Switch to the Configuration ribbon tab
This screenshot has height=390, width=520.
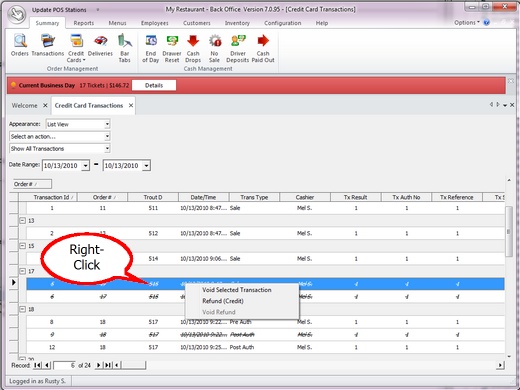pyautogui.click(x=283, y=23)
